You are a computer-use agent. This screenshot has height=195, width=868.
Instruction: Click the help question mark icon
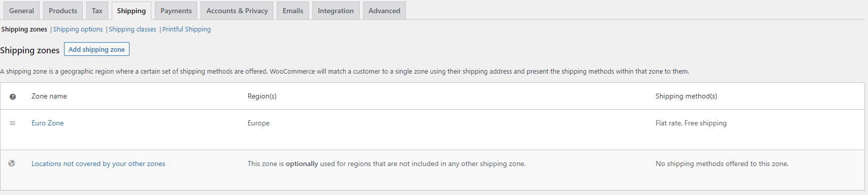[x=13, y=96]
